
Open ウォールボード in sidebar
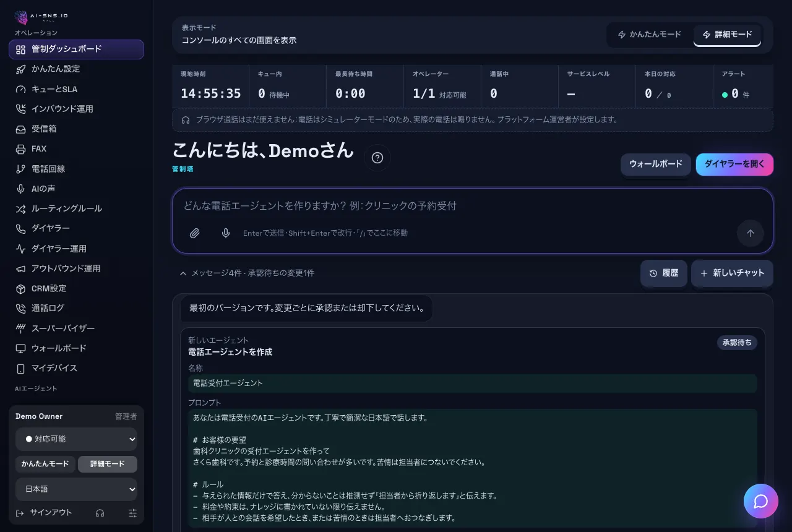76,348
